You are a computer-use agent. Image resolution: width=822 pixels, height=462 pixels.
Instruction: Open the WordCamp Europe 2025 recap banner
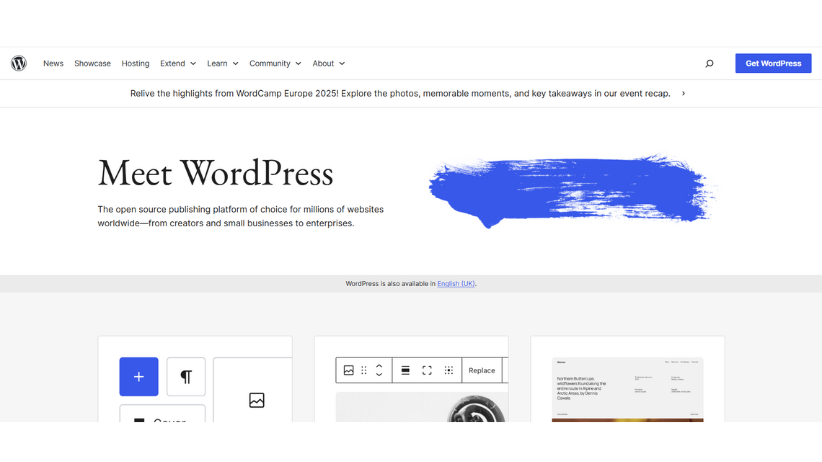(x=408, y=93)
